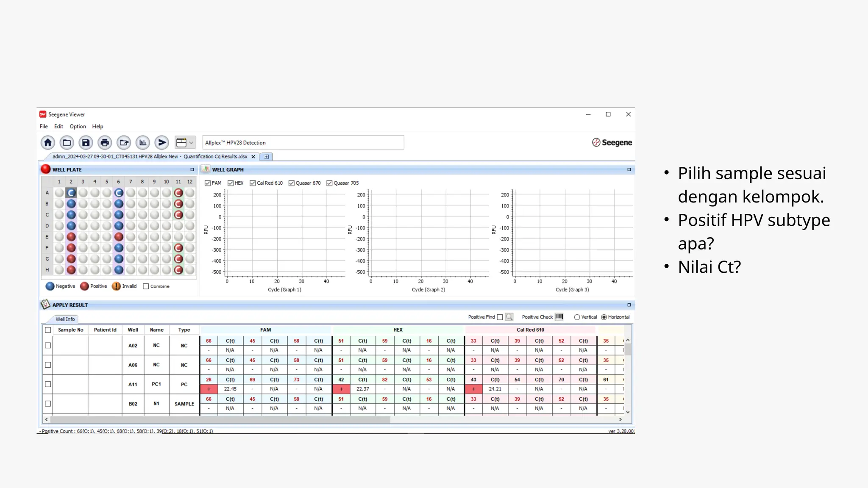Screen dimensions: 868x488
Task: Toggle the Quasar 670 checkbox
Action: [x=292, y=183]
